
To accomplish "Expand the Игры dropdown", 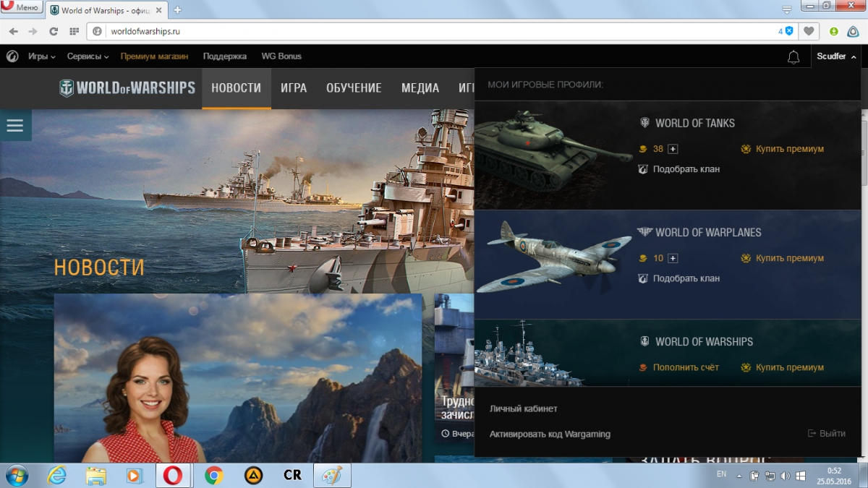I will 42,56.
